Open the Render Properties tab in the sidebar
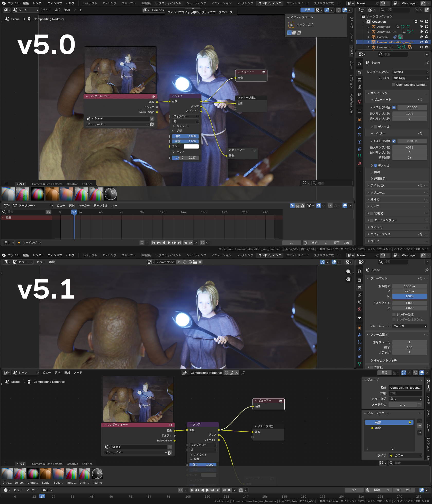 [359, 73]
